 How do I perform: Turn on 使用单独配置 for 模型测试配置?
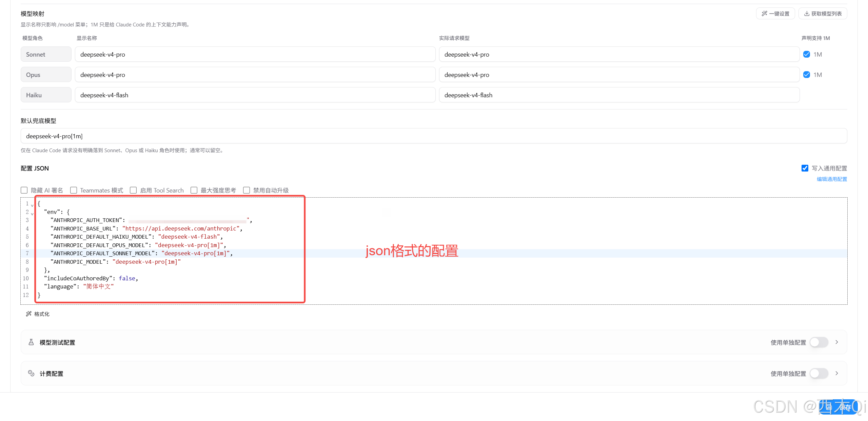(819, 342)
